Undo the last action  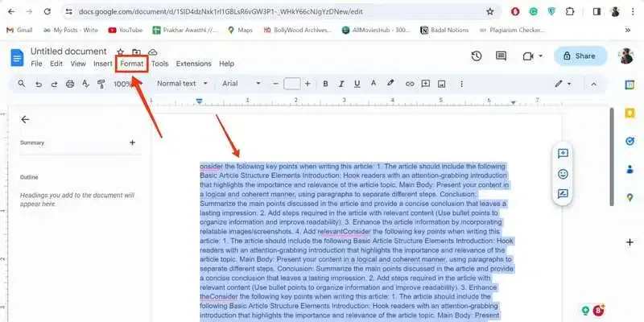38,84
